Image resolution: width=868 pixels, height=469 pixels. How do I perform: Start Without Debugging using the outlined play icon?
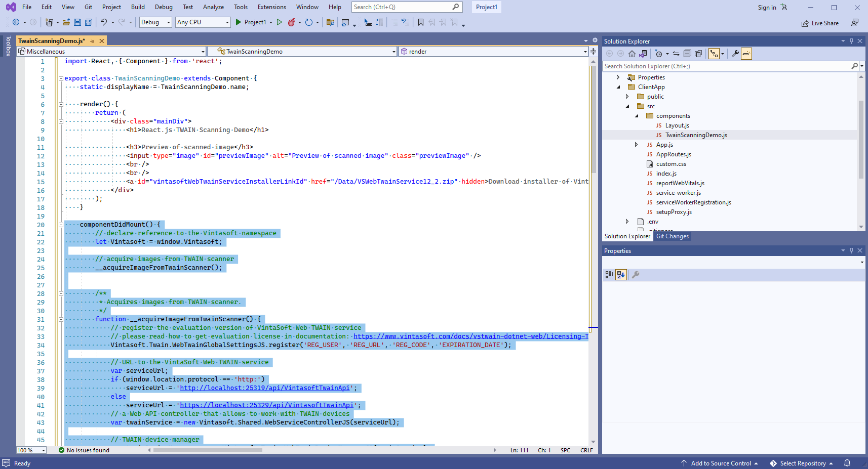(279, 22)
